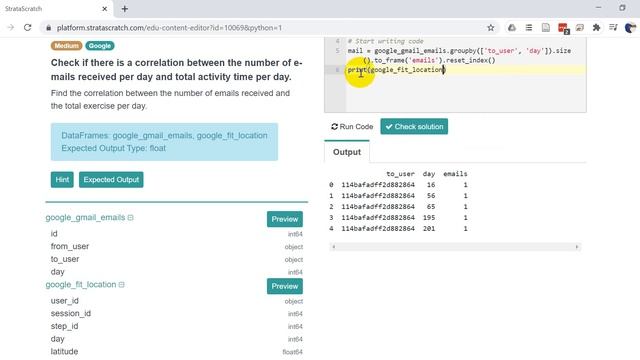Click the Medium difficulty badge
The image size is (640, 360).
click(67, 46)
